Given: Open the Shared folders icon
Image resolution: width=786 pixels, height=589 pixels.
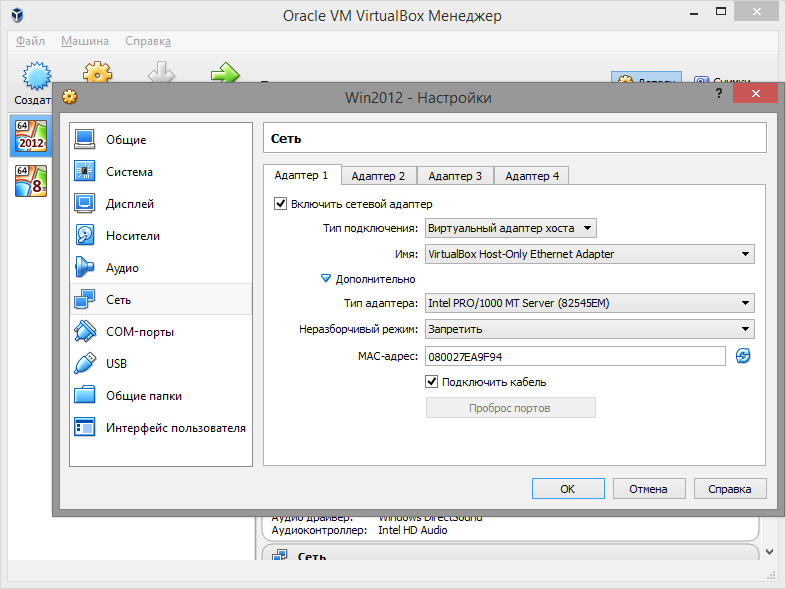Looking at the screenshot, I should (85, 395).
